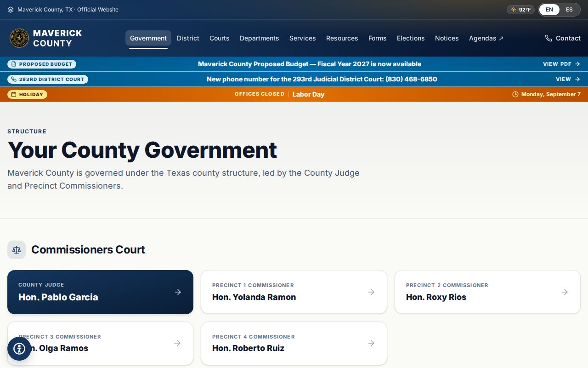Open Hon. Yolanda Ramon Precinct 1 card
588x368 pixels.
coord(294,292)
